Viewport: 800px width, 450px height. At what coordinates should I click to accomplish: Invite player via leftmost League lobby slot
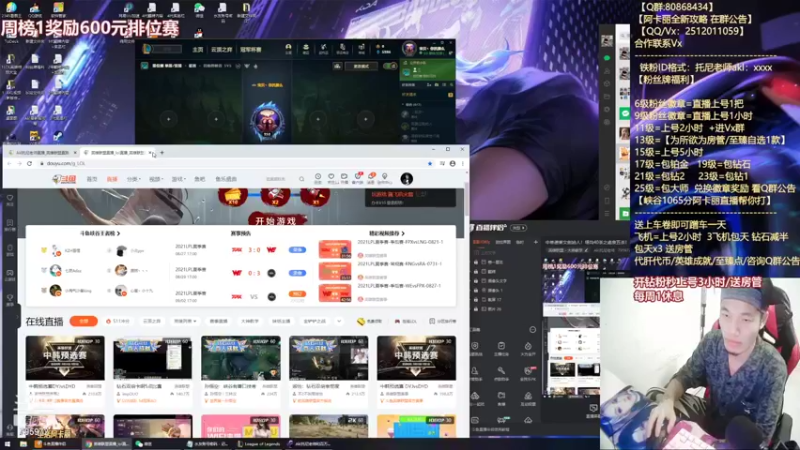pos(168,119)
